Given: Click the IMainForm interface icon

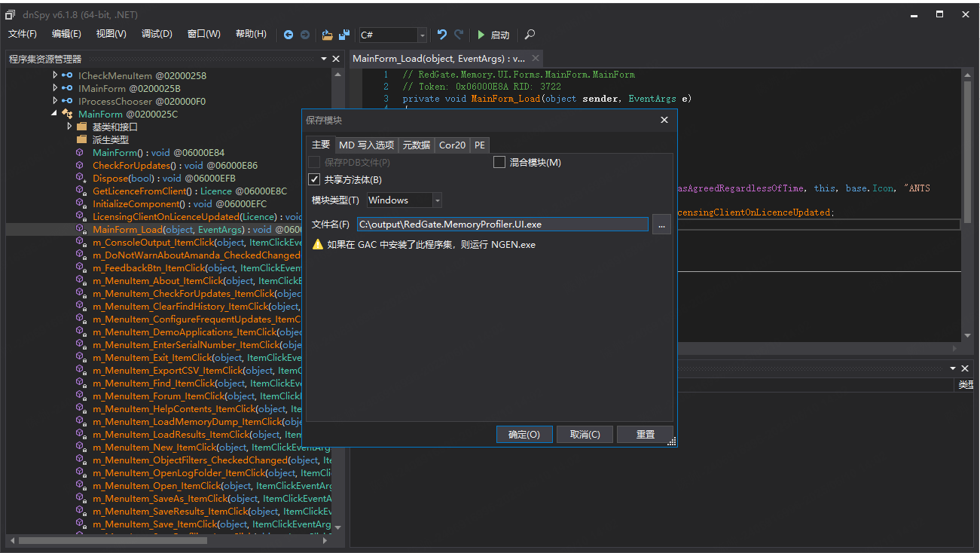Looking at the screenshot, I should 67,89.
